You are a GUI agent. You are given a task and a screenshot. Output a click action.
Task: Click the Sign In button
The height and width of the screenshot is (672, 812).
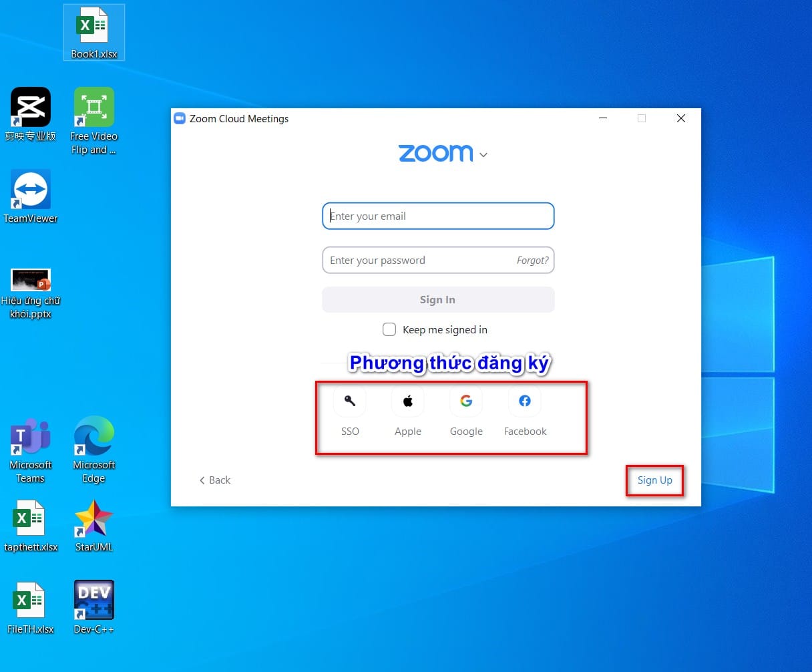[x=438, y=300]
